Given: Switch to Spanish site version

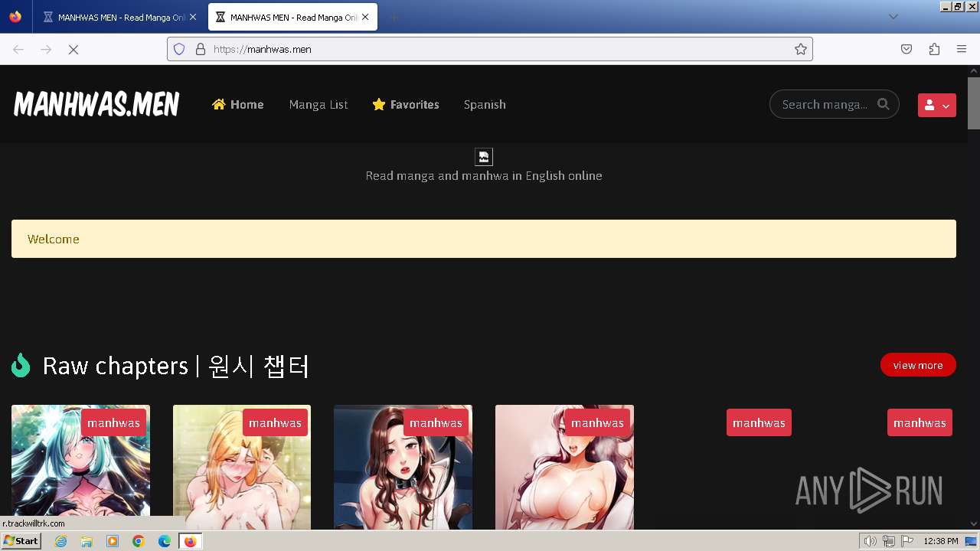Looking at the screenshot, I should click(485, 105).
